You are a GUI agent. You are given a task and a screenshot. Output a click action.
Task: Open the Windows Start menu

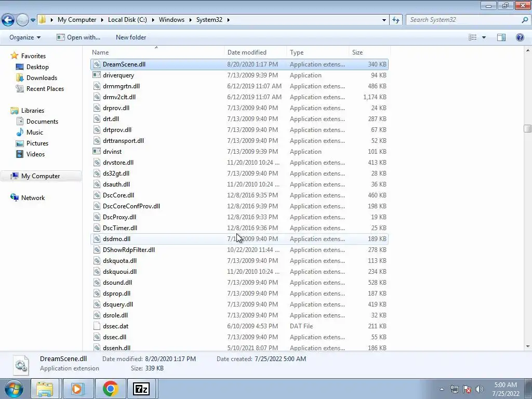pyautogui.click(x=14, y=389)
